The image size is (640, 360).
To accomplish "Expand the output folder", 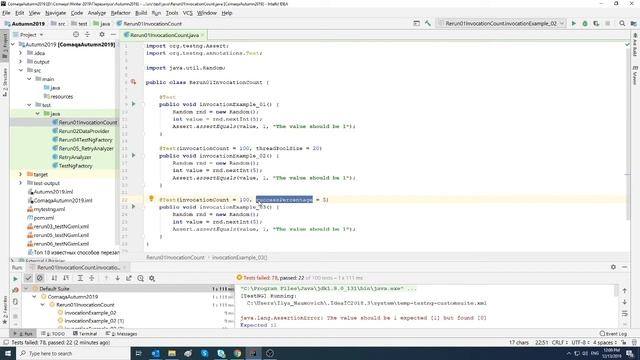I will (x=21, y=62).
